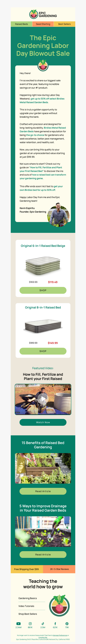Open the YouTube social icon

18,624
